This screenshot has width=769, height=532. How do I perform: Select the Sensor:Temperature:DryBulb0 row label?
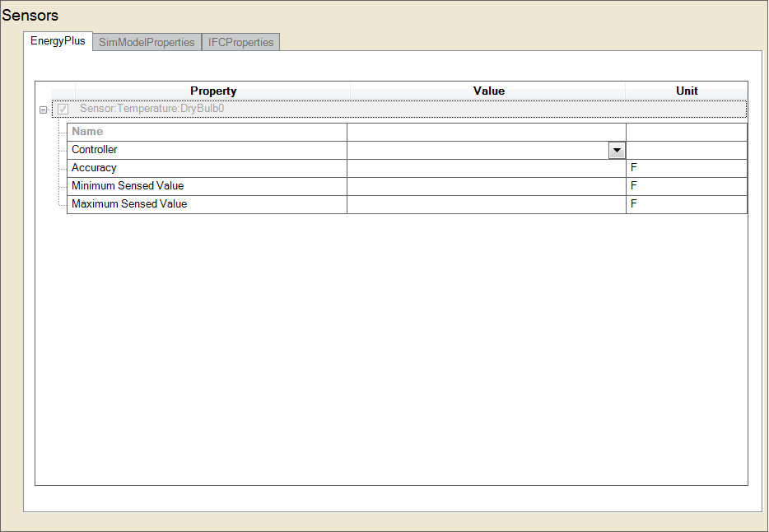(x=151, y=109)
